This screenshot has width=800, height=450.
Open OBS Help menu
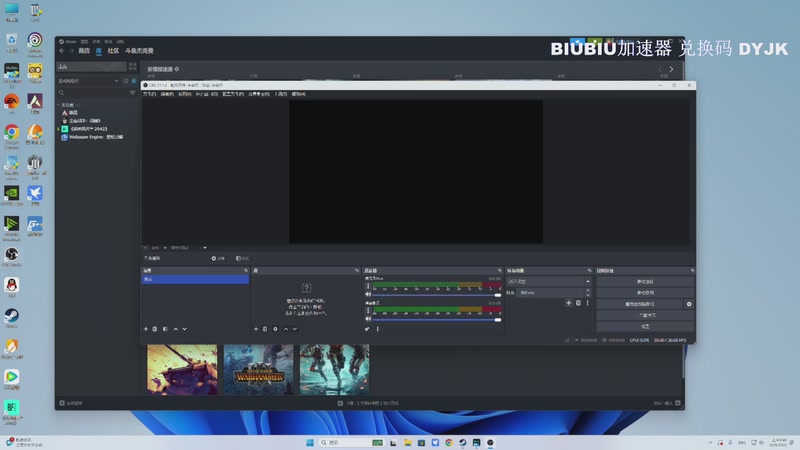coord(298,94)
